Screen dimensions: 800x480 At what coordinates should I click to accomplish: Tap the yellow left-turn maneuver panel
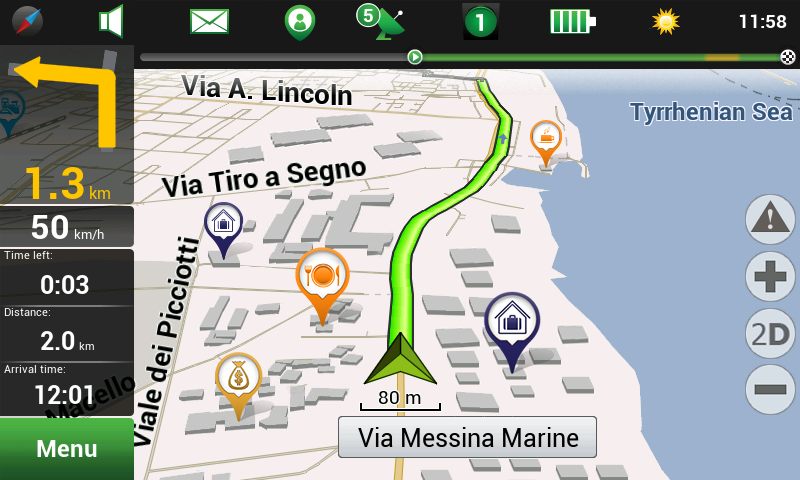(67, 124)
